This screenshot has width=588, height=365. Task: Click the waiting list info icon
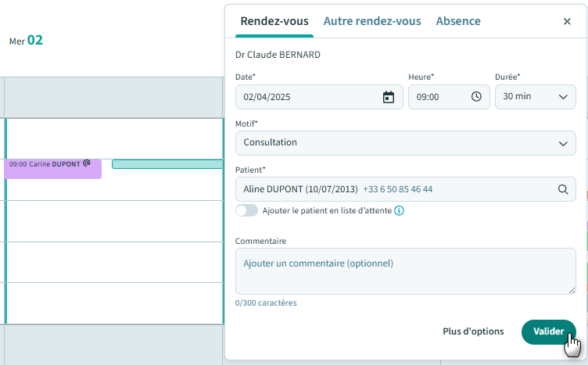(x=399, y=211)
